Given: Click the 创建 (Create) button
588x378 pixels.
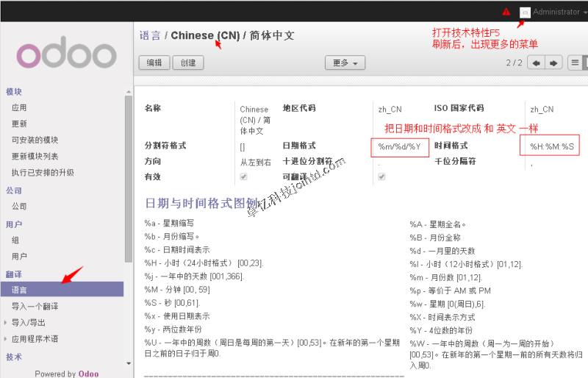Looking at the screenshot, I should (x=187, y=63).
